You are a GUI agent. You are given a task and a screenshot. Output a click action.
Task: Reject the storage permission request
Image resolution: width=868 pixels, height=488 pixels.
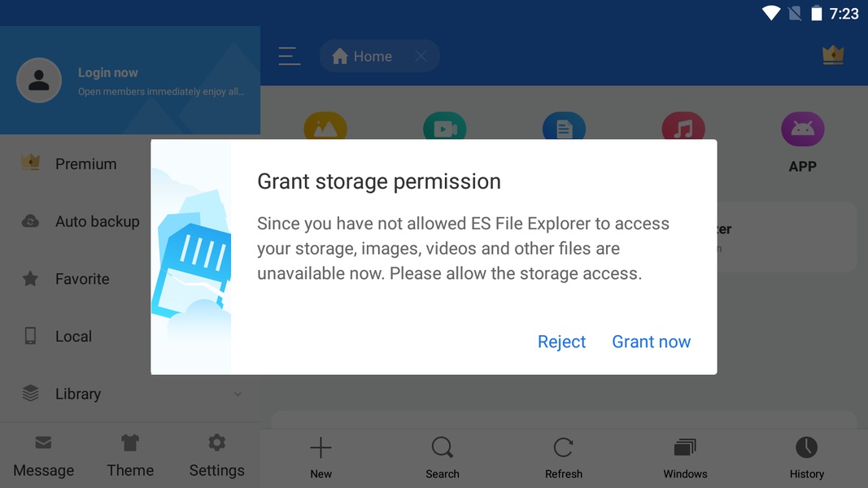click(561, 342)
